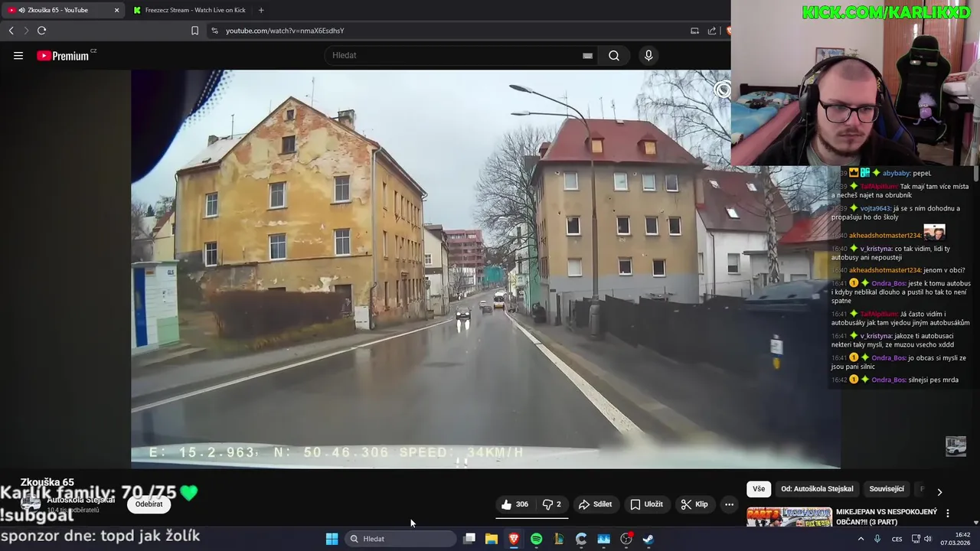Open the C-shaped app on taskbar
The height and width of the screenshot is (551, 980).
tap(581, 539)
